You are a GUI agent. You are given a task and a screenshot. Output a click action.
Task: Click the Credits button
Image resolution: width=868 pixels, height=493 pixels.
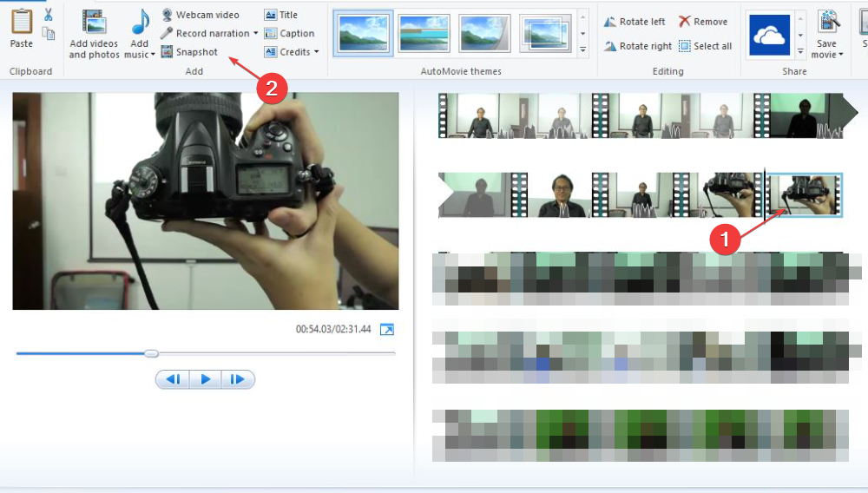pyautogui.click(x=287, y=52)
